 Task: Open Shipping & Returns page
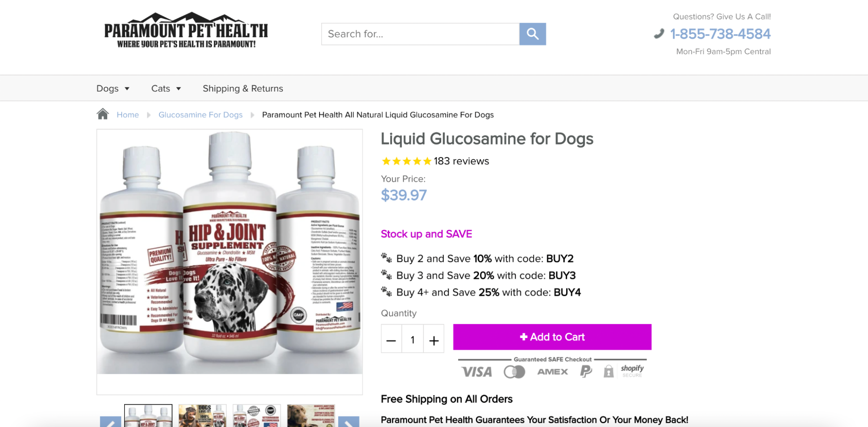point(243,89)
